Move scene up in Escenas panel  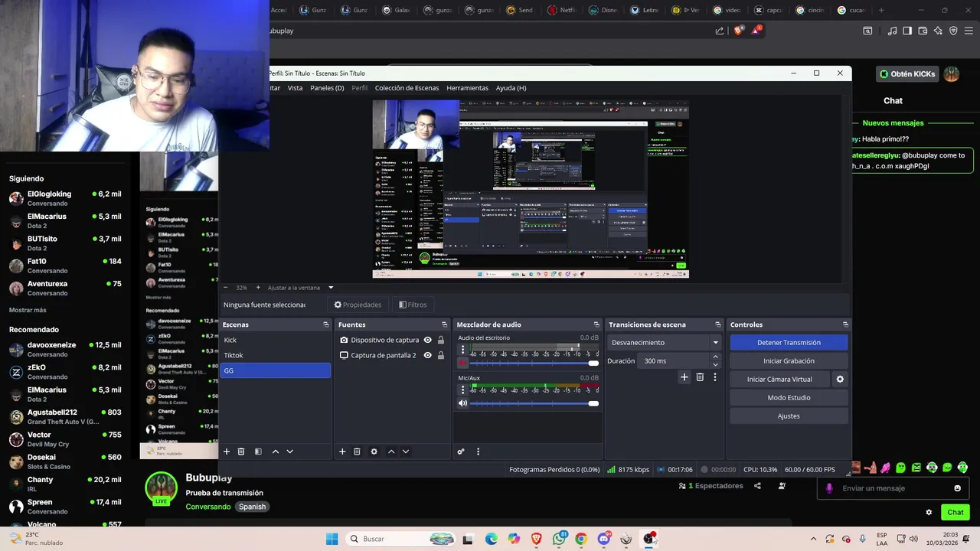(x=276, y=452)
